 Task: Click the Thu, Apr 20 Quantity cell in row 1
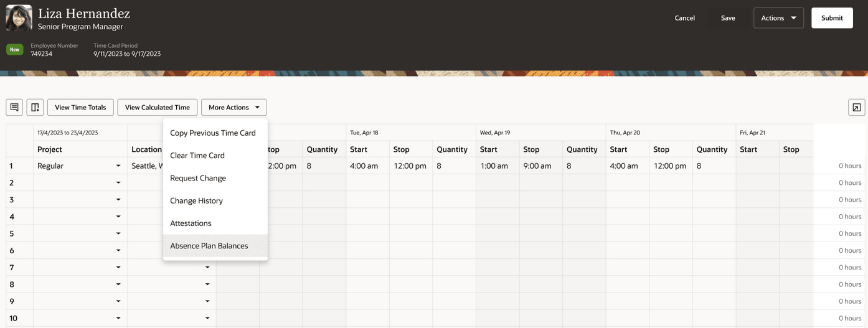coord(714,166)
